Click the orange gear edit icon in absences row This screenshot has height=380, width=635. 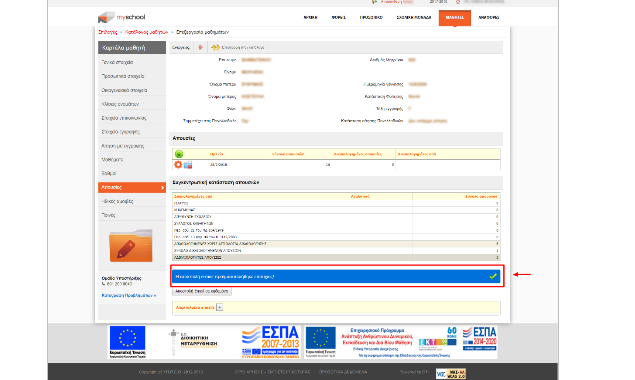178,164
